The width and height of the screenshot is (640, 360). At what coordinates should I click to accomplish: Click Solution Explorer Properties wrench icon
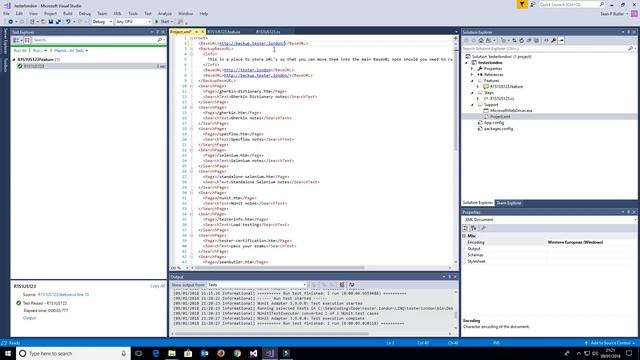[553, 40]
